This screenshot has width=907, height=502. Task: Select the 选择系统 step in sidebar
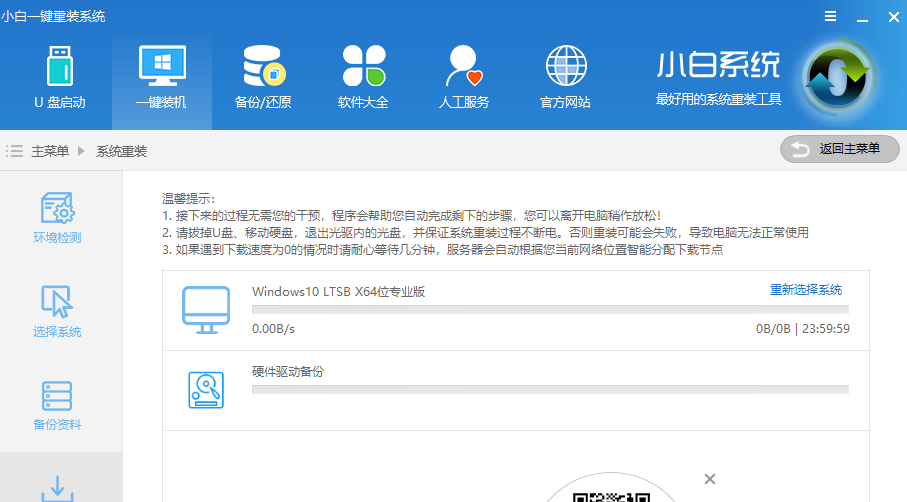57,311
